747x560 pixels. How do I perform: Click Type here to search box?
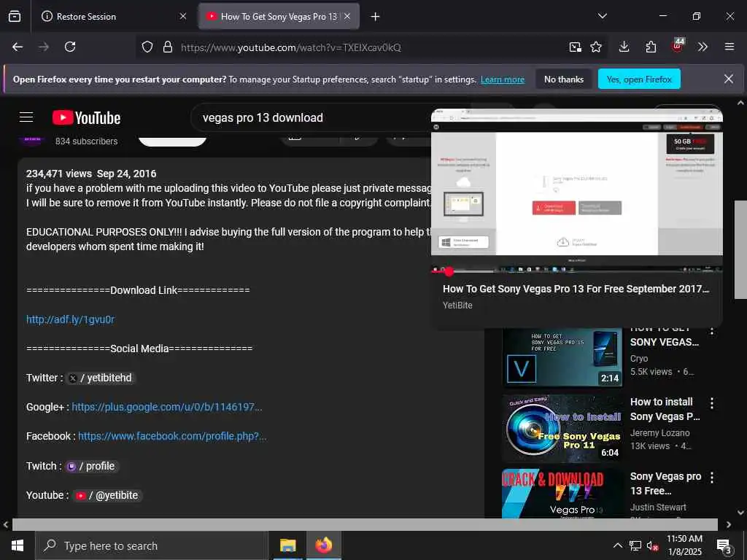click(x=152, y=545)
